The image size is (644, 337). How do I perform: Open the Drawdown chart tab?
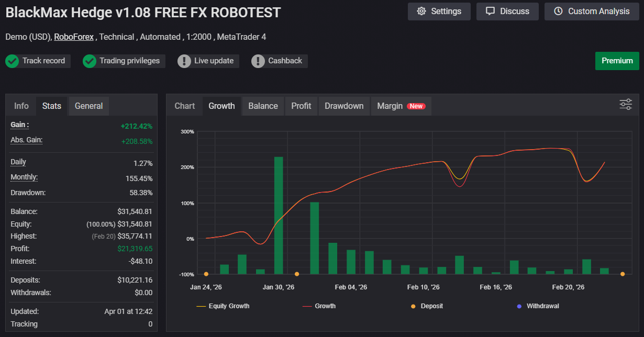pyautogui.click(x=344, y=106)
